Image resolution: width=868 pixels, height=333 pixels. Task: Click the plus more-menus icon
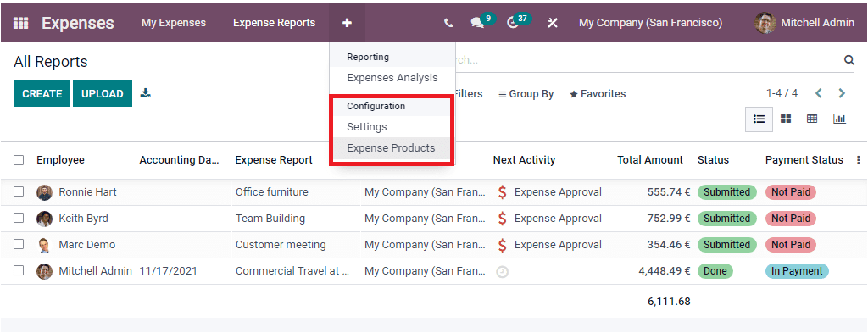pyautogui.click(x=347, y=23)
